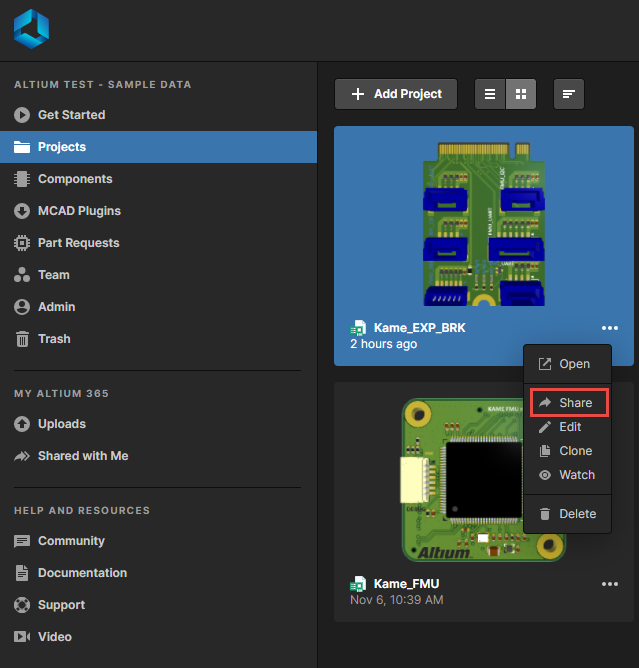The width and height of the screenshot is (639, 668).
Task: Open the Get Started page
Action: click(x=158, y=115)
